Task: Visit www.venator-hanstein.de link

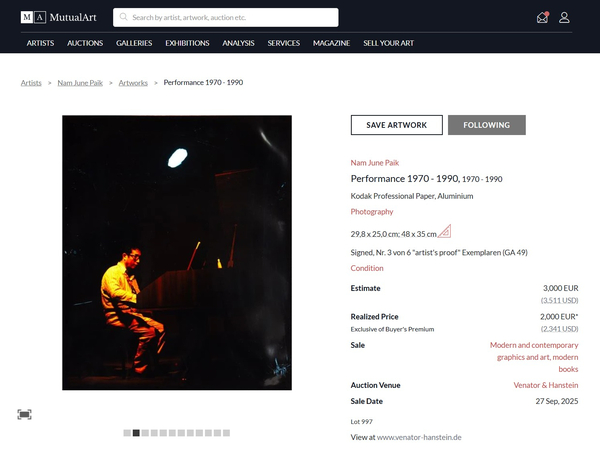Action: point(419,437)
